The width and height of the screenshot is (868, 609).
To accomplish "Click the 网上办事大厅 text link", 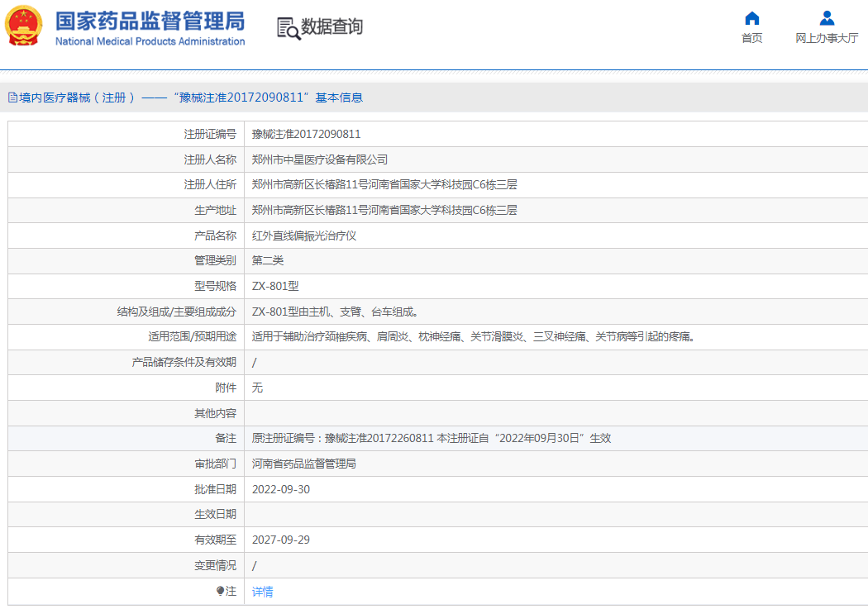I will click(827, 38).
